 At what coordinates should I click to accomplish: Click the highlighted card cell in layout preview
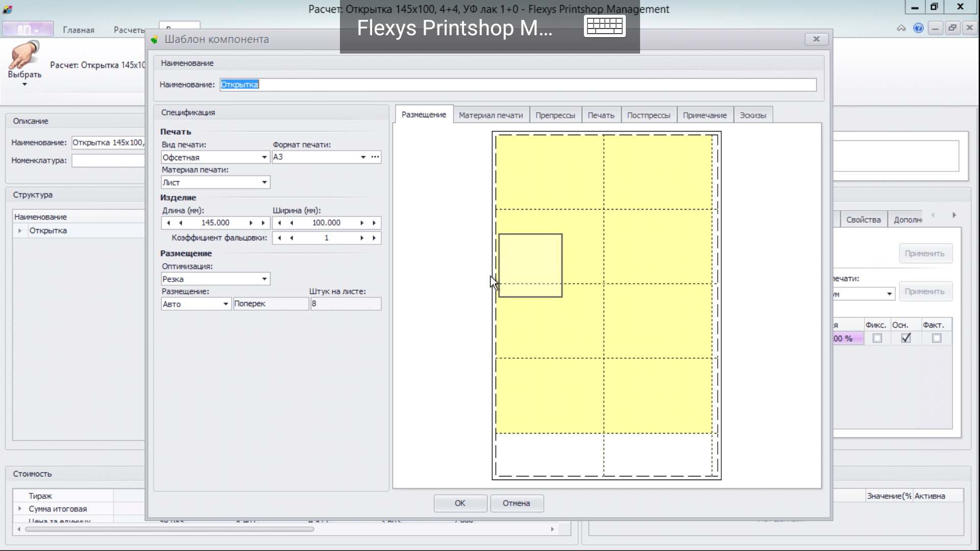point(530,265)
